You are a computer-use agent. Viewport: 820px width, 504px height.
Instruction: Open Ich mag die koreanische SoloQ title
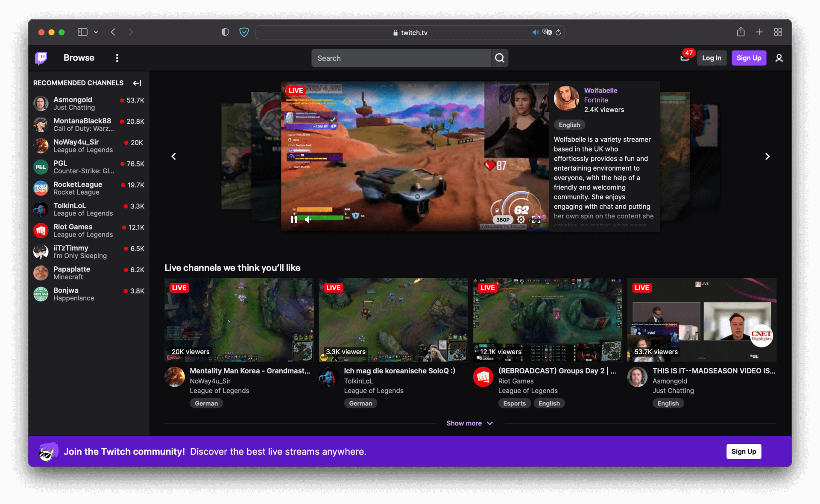(399, 371)
